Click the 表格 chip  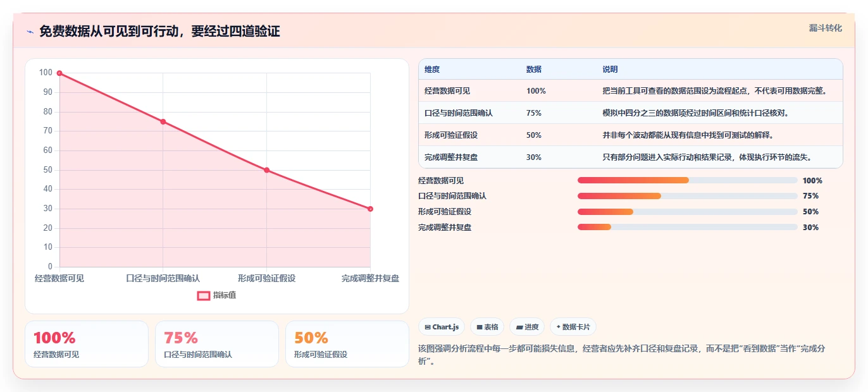coord(487,327)
